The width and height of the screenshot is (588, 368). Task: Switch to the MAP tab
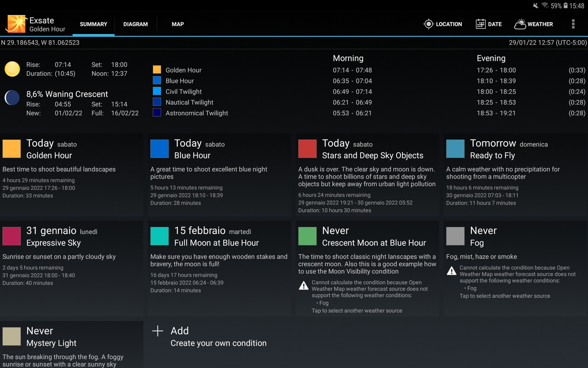178,24
